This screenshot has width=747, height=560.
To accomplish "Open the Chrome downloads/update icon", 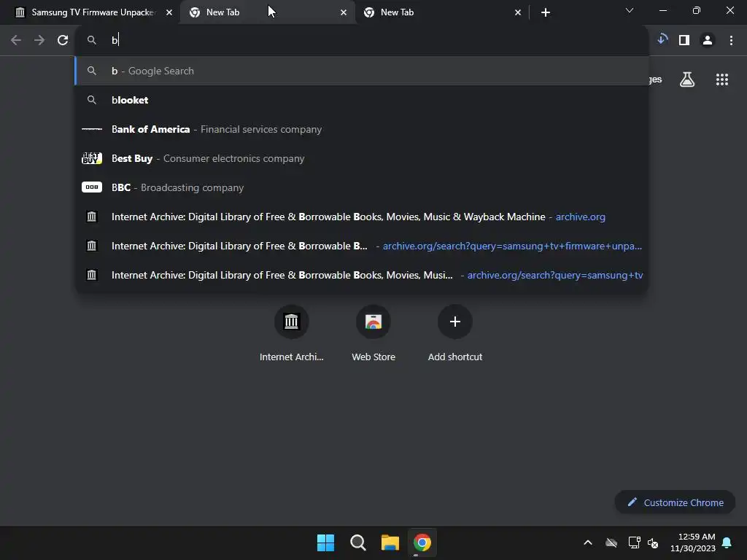I will 662,39.
